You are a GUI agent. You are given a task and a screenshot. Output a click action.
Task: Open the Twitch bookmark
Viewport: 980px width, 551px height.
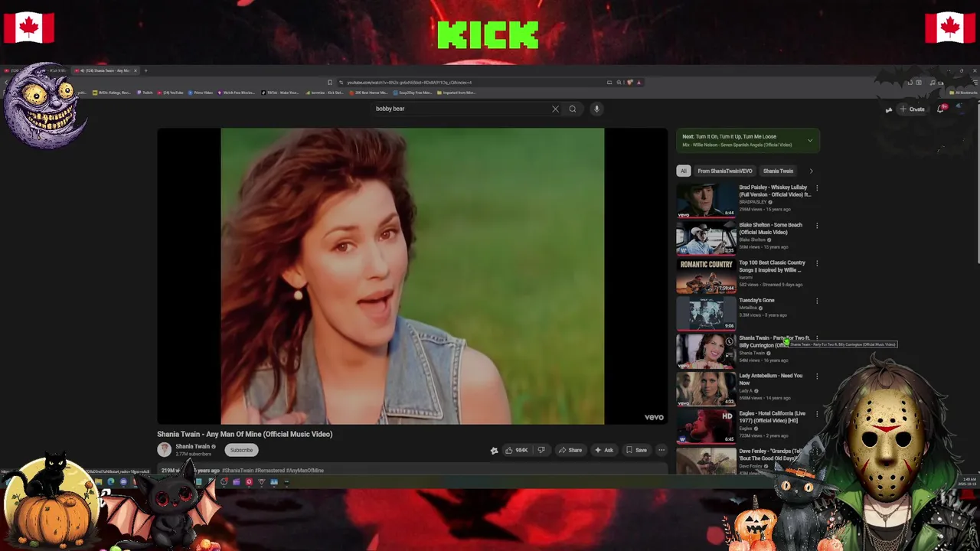click(145, 93)
